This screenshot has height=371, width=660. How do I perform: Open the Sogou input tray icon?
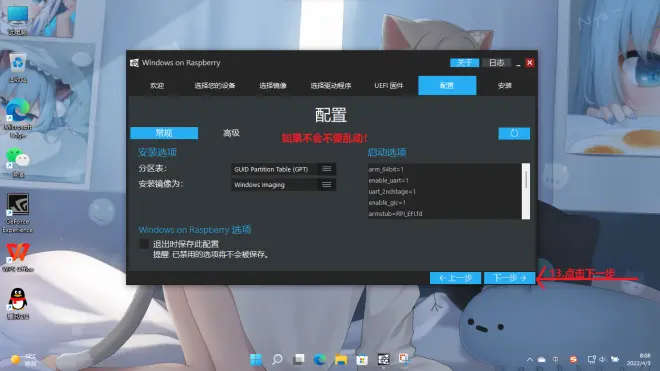pyautogui.click(x=573, y=359)
